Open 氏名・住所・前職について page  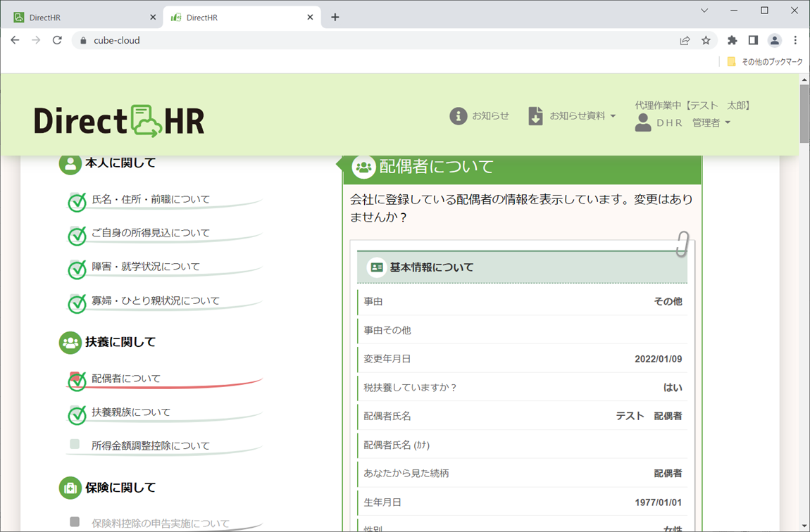(151, 199)
